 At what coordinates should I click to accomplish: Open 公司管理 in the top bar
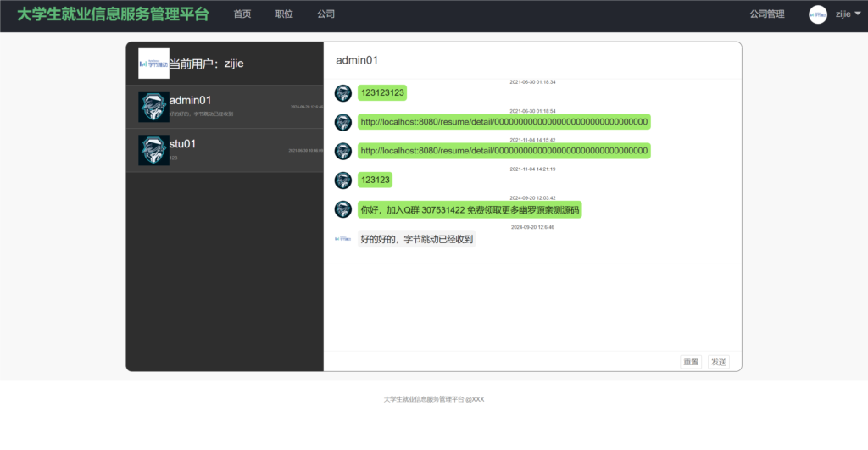pos(766,14)
